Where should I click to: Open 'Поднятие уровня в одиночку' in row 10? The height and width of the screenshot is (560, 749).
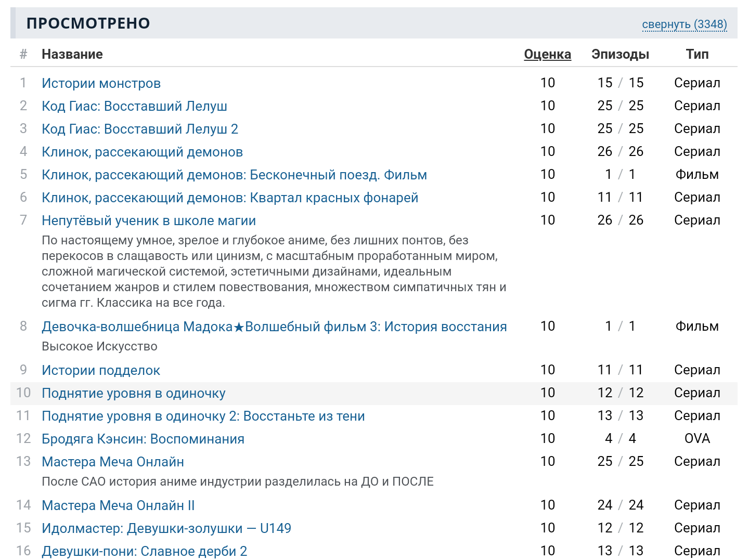[134, 393]
